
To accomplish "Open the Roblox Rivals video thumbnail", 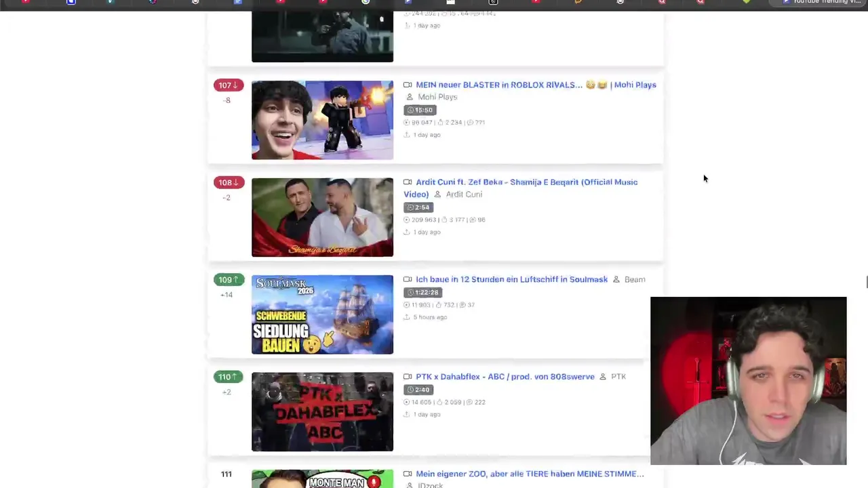I will pos(322,120).
